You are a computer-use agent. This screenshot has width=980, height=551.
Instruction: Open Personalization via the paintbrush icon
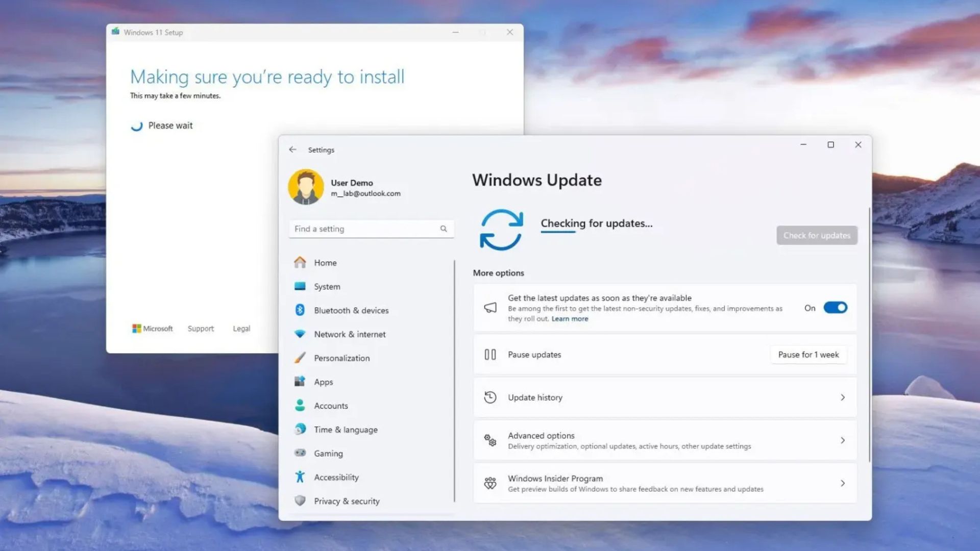[x=301, y=358]
